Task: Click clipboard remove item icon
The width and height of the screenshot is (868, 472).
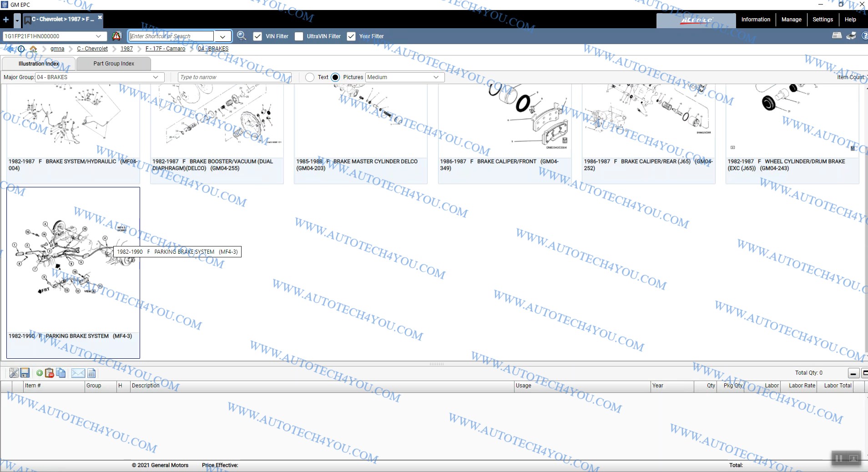Action: coord(50,373)
